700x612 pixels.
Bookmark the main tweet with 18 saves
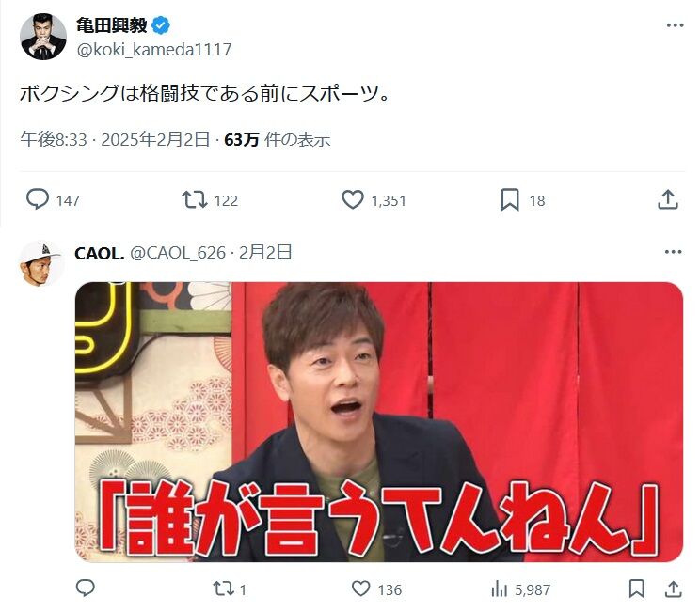[x=510, y=199]
